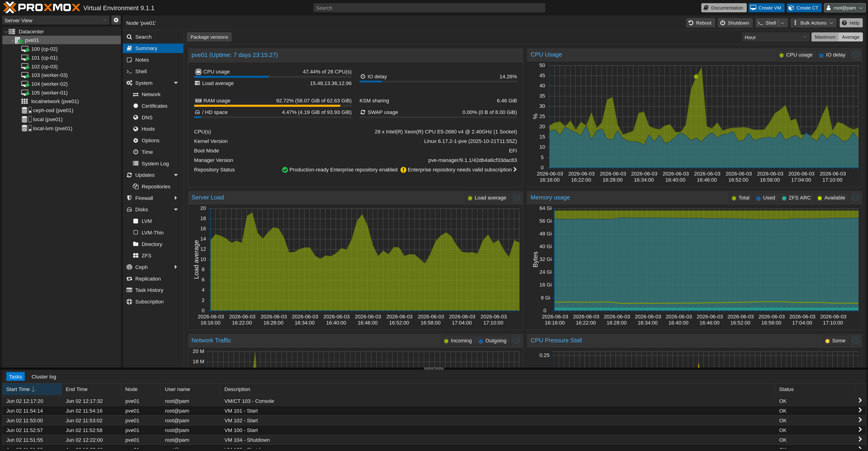Image resolution: width=868 pixels, height=451 pixels.
Task: Click the top Search input field
Action: tap(429, 8)
